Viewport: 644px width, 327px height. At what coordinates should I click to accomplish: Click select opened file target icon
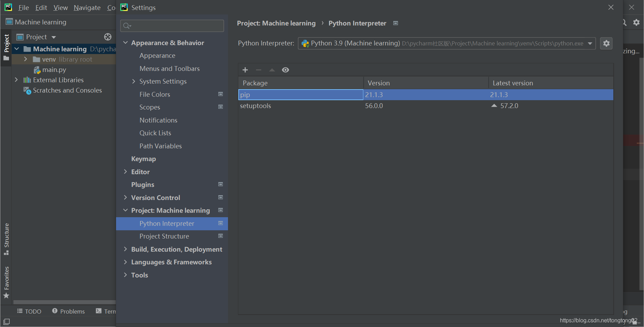pos(108,37)
